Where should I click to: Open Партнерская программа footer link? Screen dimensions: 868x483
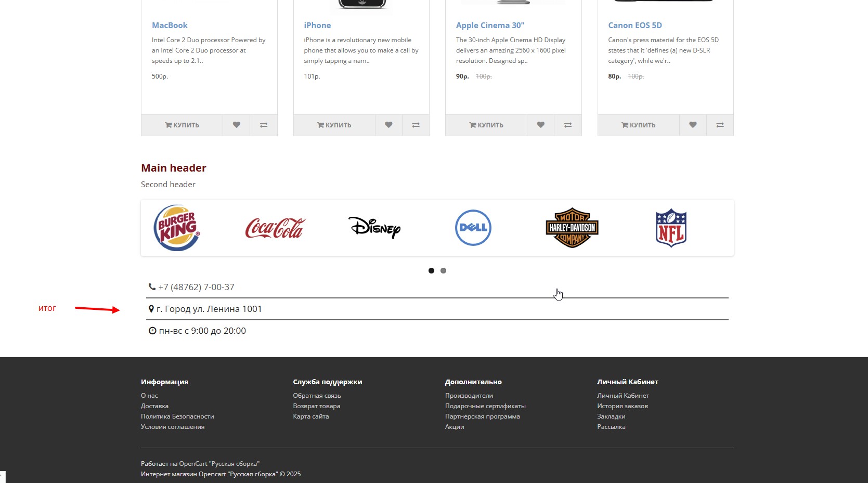click(x=482, y=416)
